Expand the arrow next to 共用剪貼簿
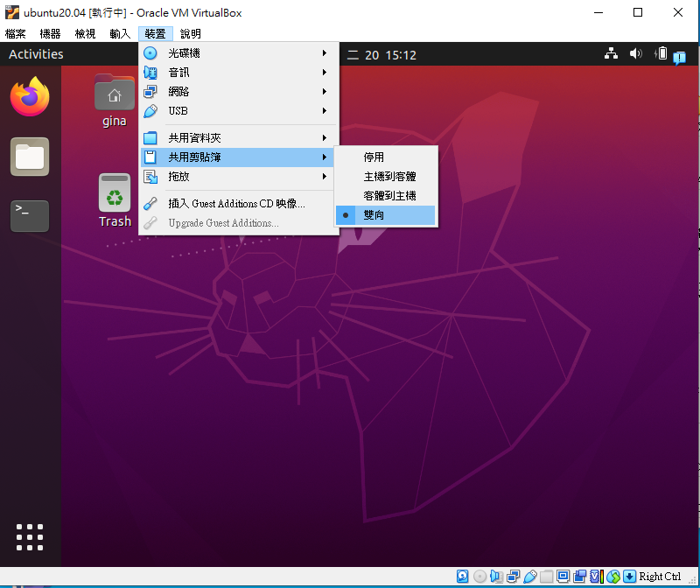Image resolution: width=700 pixels, height=588 pixels. [x=325, y=157]
